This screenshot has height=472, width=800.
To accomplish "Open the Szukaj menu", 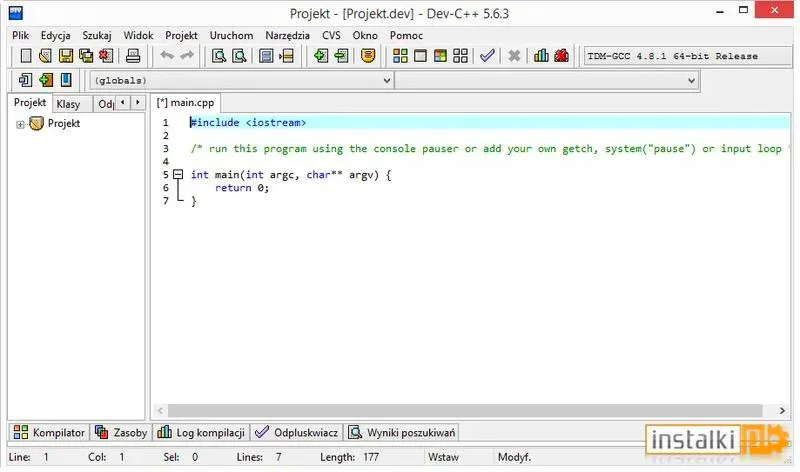I will tap(97, 36).
